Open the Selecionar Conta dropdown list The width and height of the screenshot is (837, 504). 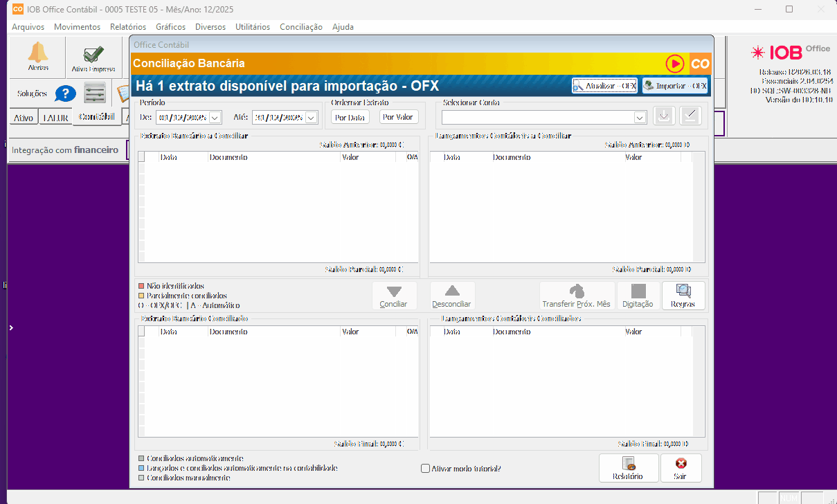pos(640,118)
